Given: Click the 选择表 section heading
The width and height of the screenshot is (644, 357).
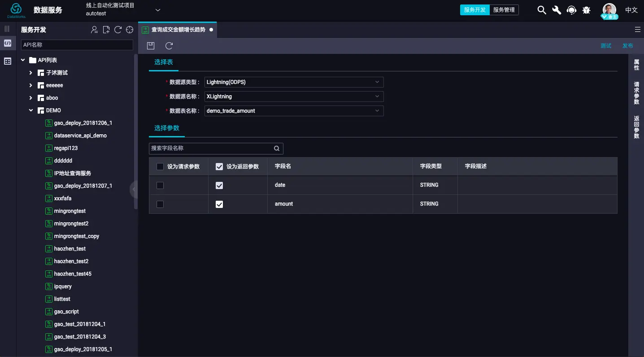Looking at the screenshot, I should pyautogui.click(x=164, y=62).
